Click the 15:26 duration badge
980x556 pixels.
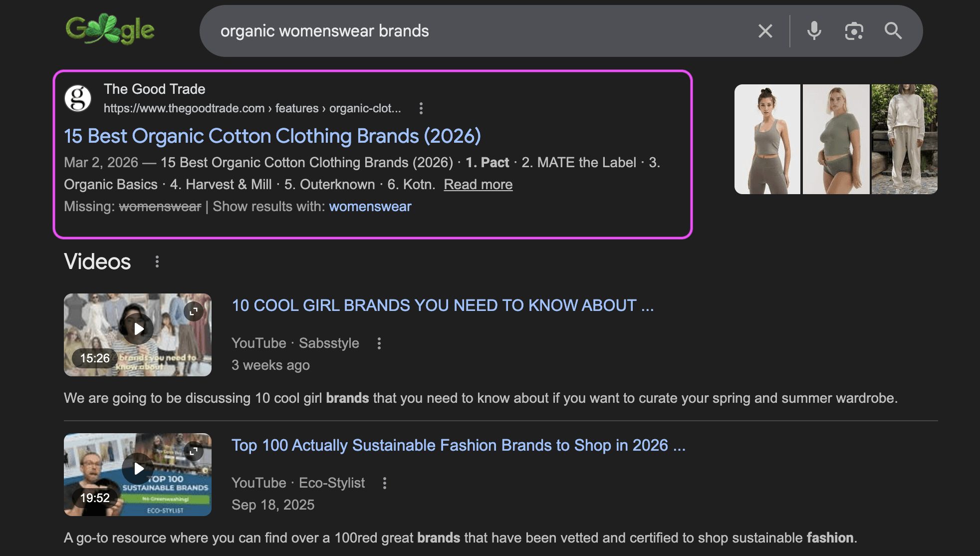95,358
